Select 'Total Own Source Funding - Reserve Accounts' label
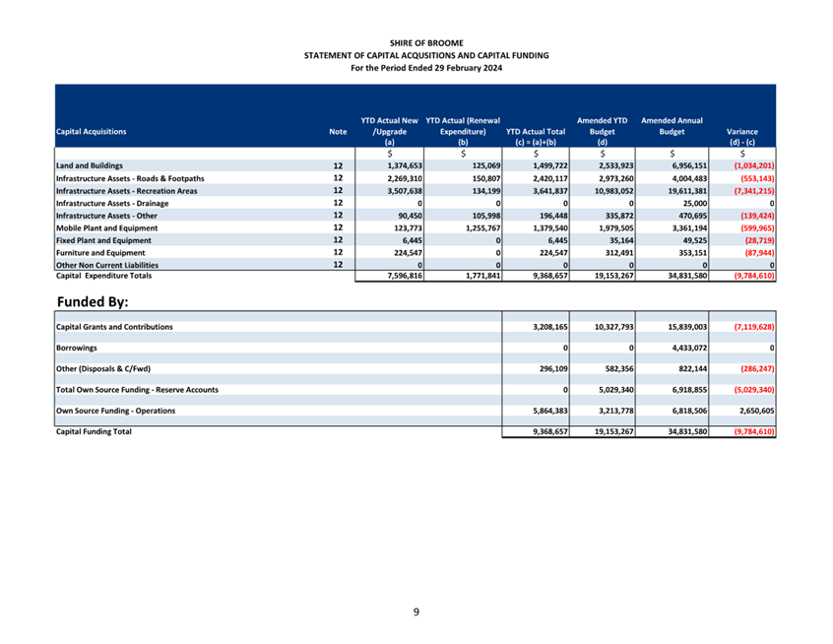 click(x=137, y=390)
